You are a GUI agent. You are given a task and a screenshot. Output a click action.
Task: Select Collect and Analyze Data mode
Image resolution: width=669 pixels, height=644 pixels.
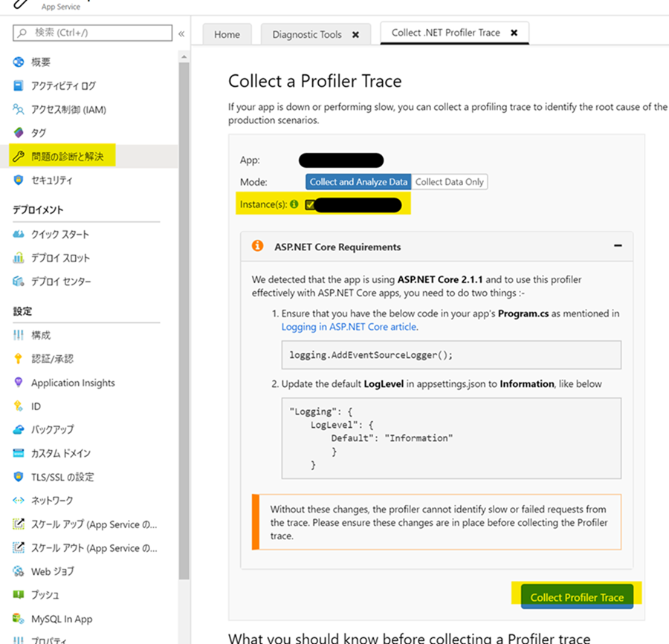tap(358, 182)
